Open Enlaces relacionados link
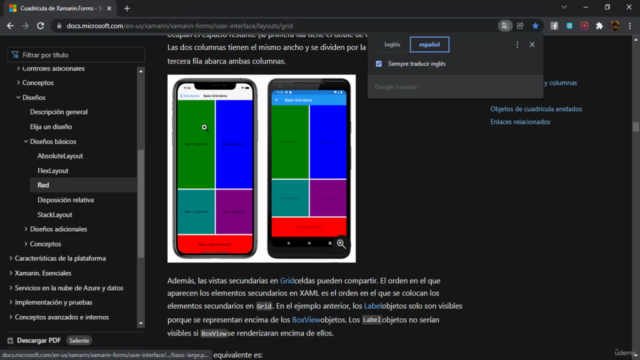 click(x=520, y=122)
